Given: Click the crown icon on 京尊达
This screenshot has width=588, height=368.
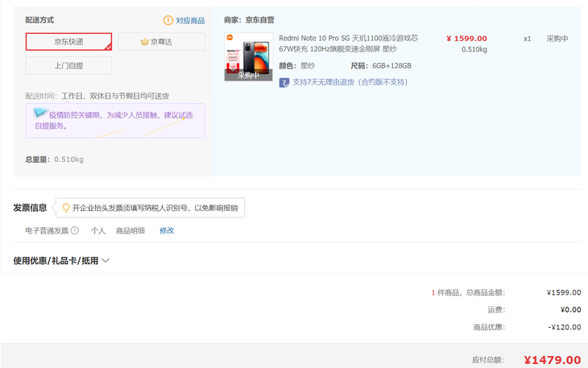Looking at the screenshot, I should (145, 42).
